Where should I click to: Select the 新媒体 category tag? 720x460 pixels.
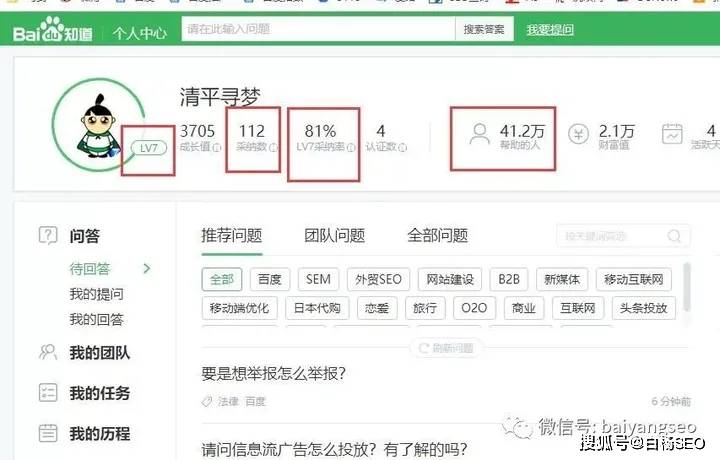tap(562, 279)
